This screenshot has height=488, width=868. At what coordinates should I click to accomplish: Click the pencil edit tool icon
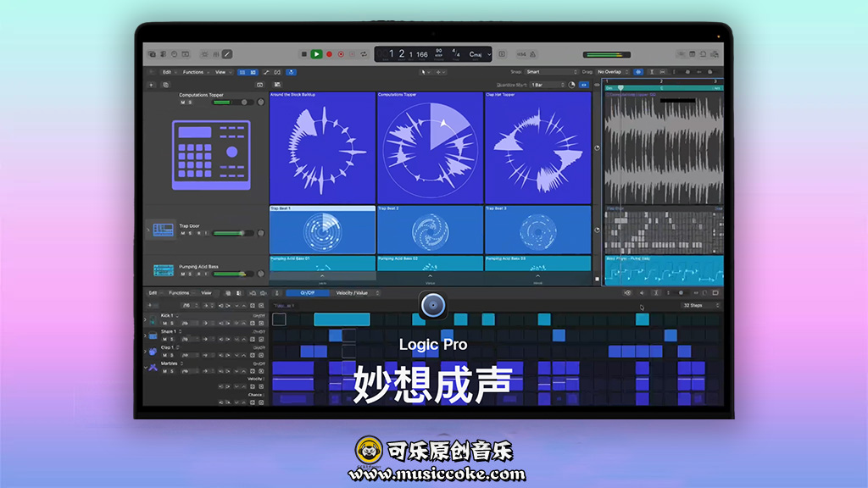(x=227, y=54)
